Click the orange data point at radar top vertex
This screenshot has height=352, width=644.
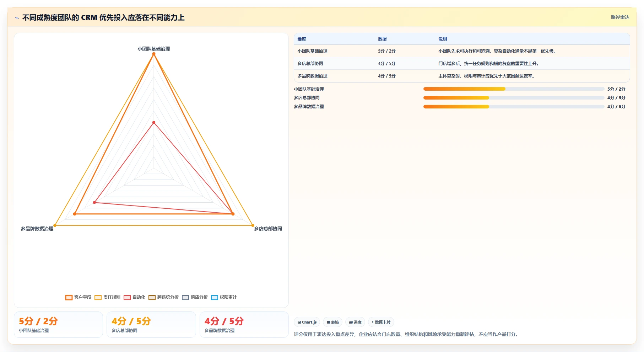(154, 54)
